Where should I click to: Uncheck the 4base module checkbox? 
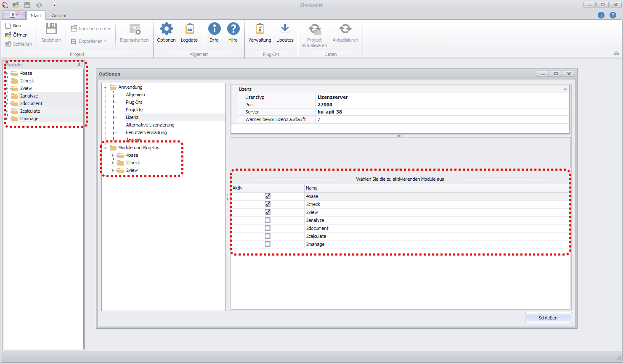click(268, 196)
